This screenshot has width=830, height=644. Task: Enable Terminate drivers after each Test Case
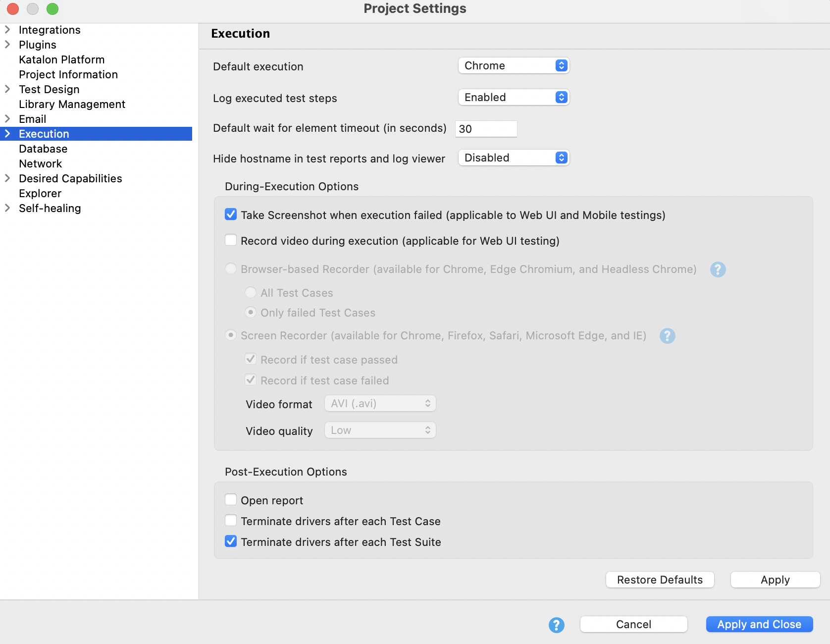click(x=231, y=521)
